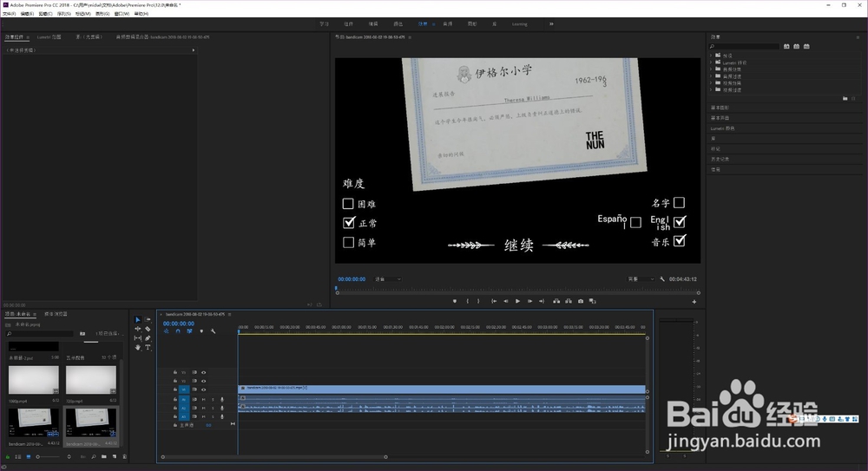
Task: Select the Ripple Edit tool
Action: point(138,329)
